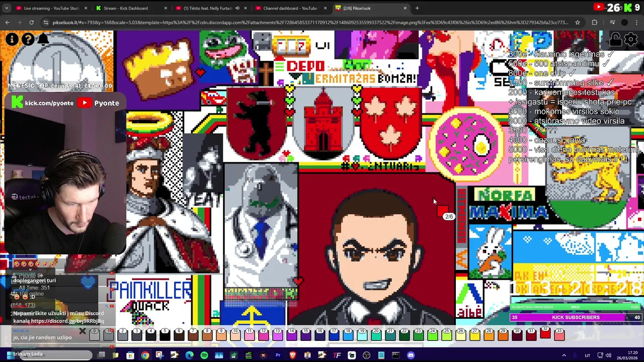Select green color swatch number 23

418,334
